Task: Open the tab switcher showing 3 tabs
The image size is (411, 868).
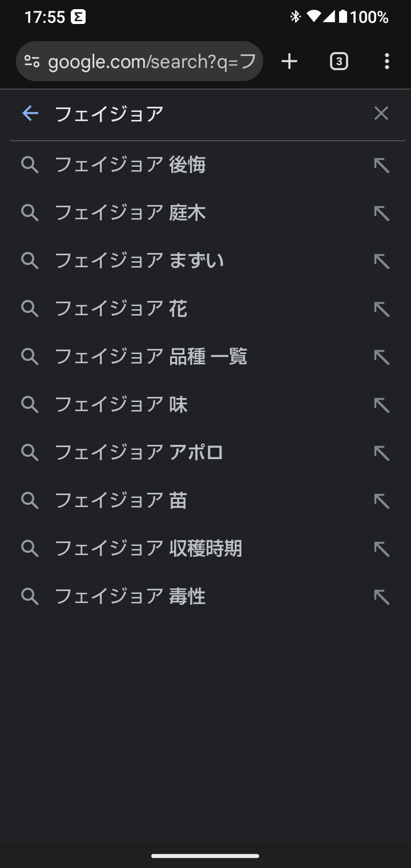Action: pos(339,61)
